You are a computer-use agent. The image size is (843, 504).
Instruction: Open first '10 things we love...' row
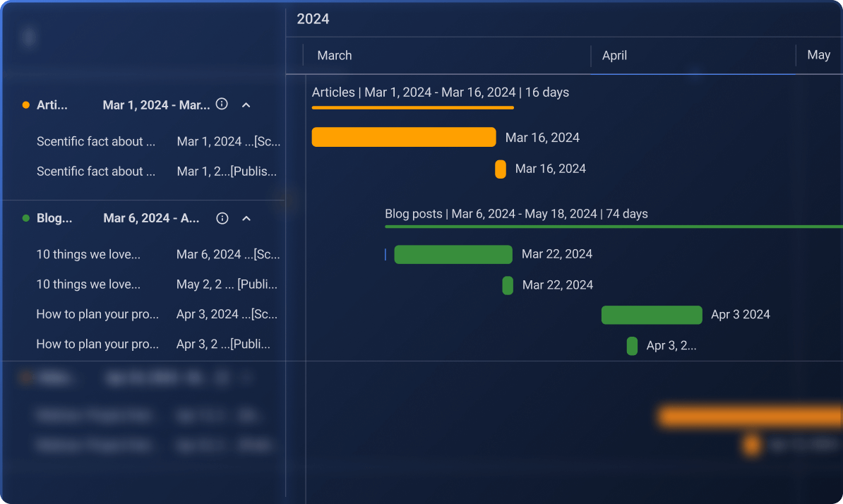click(x=88, y=254)
